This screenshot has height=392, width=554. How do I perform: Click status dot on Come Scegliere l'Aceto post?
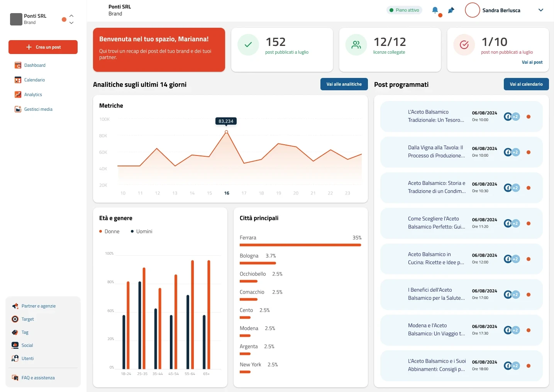point(529,223)
